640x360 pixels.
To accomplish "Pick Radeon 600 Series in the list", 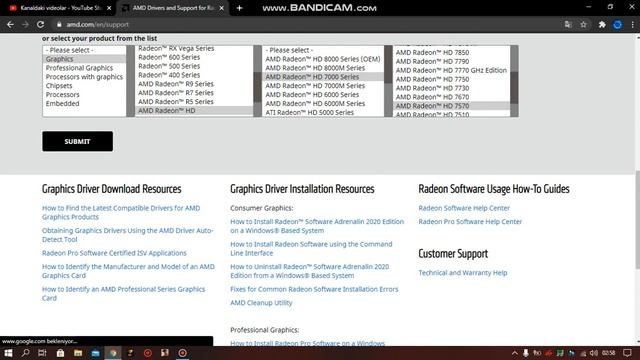I will (194, 57).
